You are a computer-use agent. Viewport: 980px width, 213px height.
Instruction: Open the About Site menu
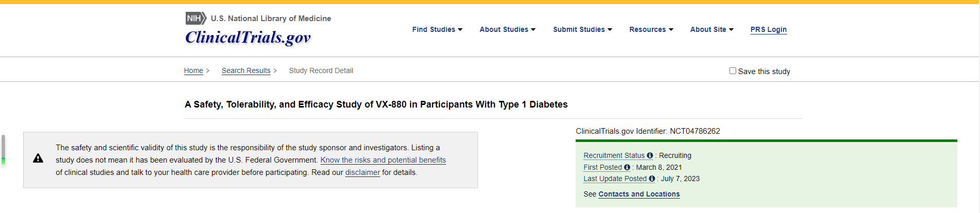[x=711, y=30]
